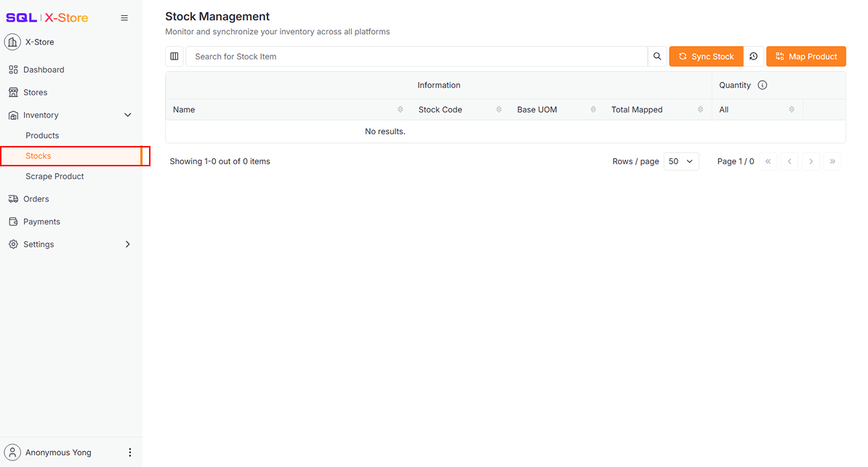Viewport: 868px width, 467px height.
Task: Click the Quantity info icon
Action: [x=763, y=85]
